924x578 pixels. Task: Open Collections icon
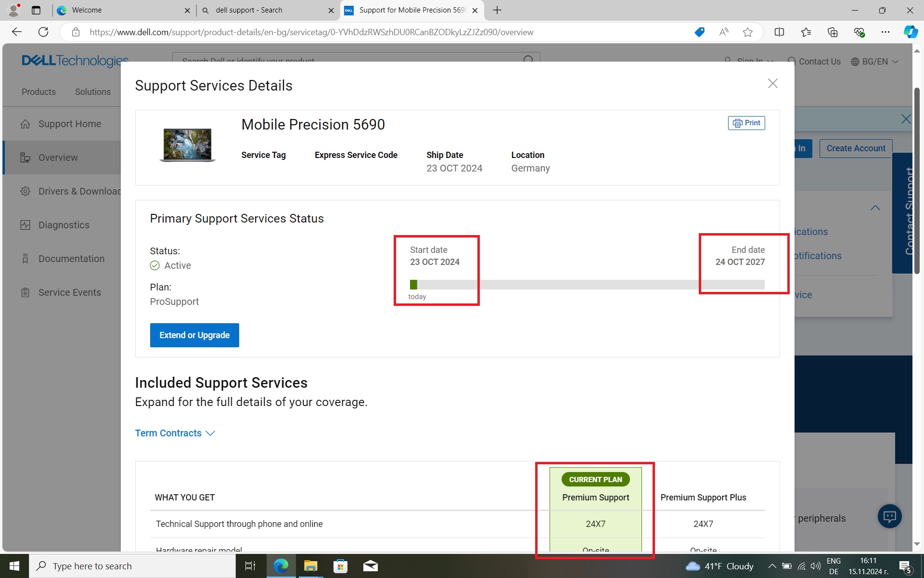(833, 32)
